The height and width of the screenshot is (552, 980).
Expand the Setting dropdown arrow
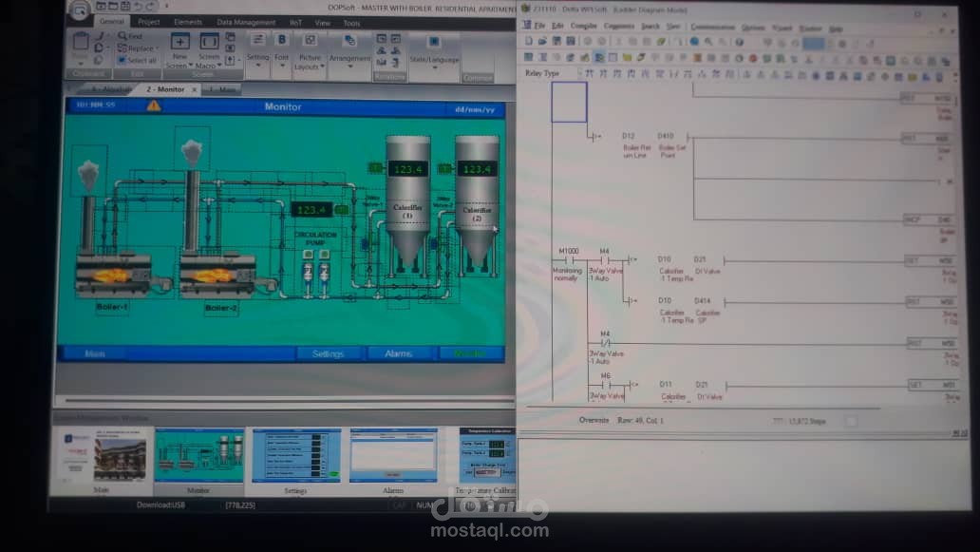click(257, 65)
